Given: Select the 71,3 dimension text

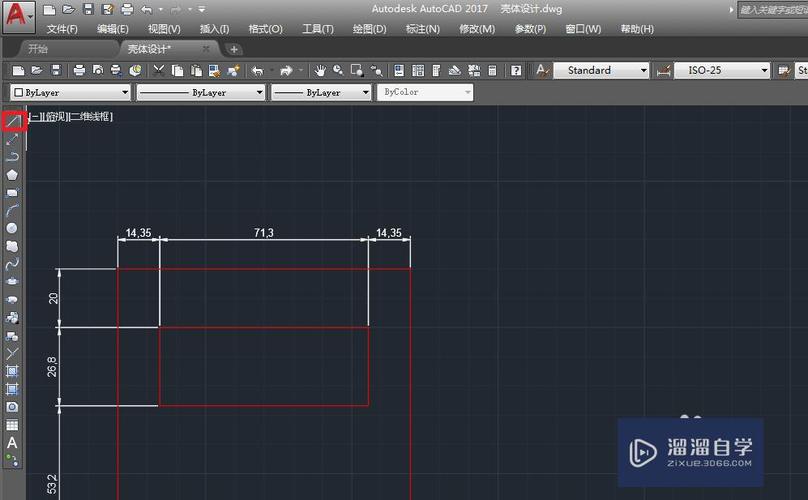Looking at the screenshot, I should click(x=264, y=233).
